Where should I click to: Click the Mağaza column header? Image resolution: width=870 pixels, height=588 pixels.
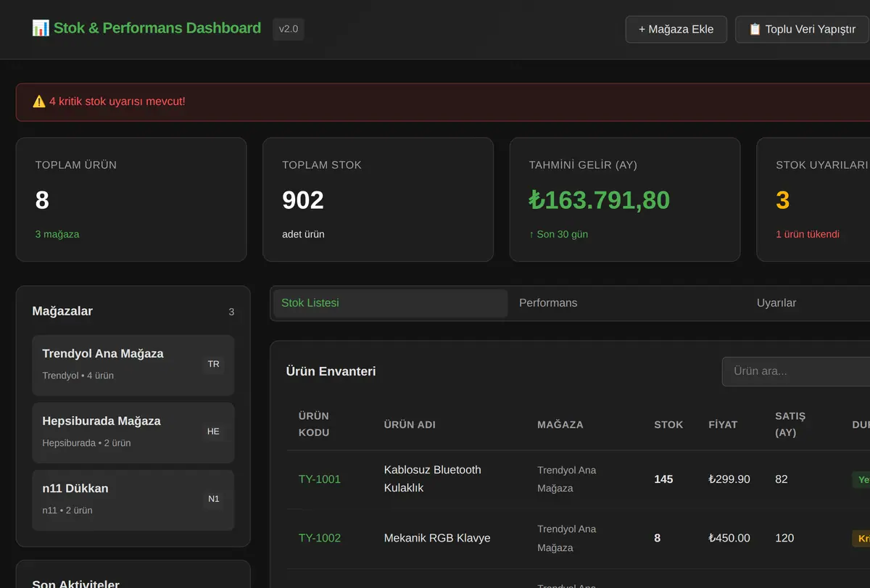[560, 425]
